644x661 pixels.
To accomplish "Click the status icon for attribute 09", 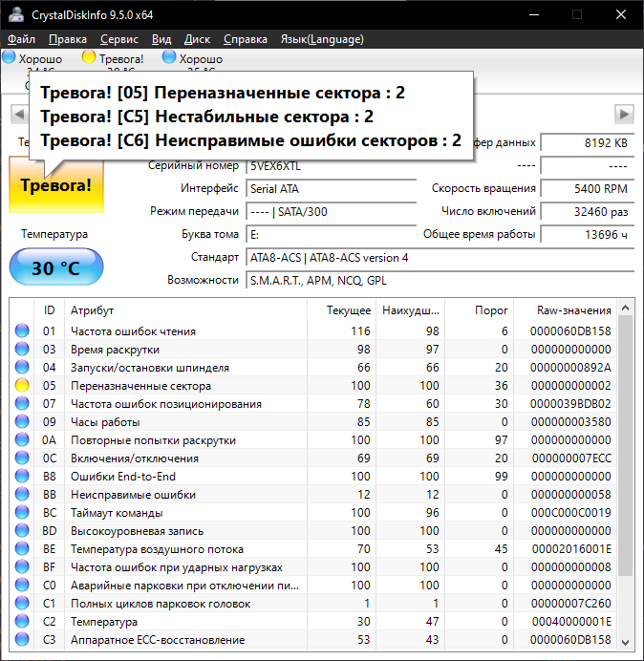I will pos(22,421).
